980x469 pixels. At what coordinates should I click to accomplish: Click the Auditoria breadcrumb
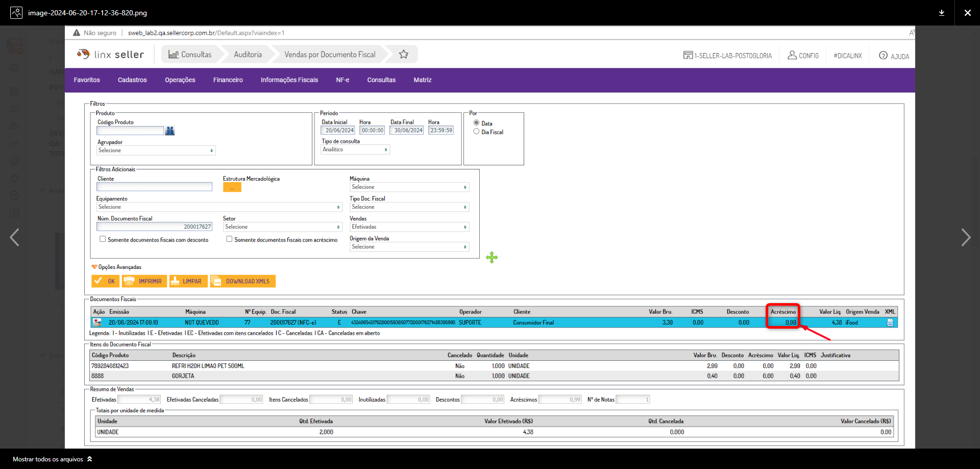(x=248, y=54)
